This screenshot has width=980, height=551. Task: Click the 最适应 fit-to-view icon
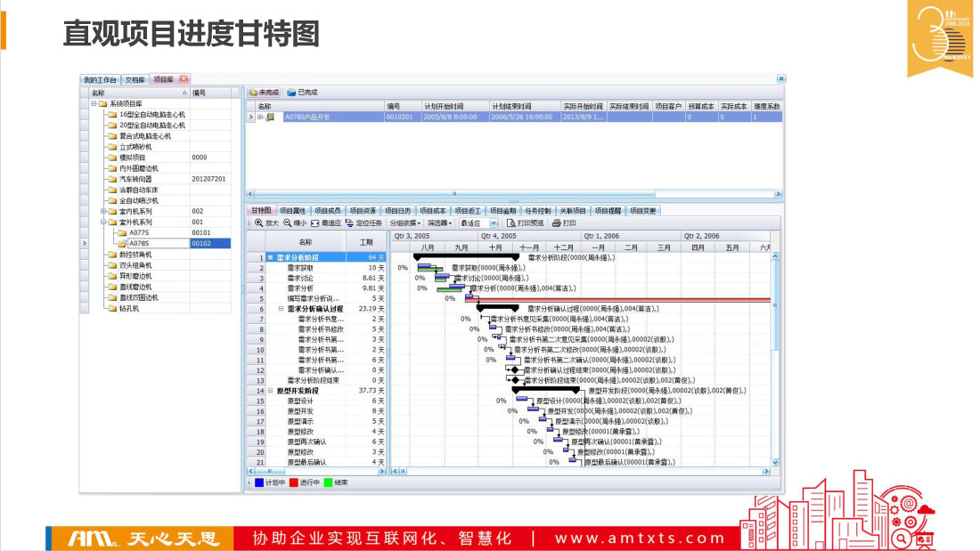(315, 223)
